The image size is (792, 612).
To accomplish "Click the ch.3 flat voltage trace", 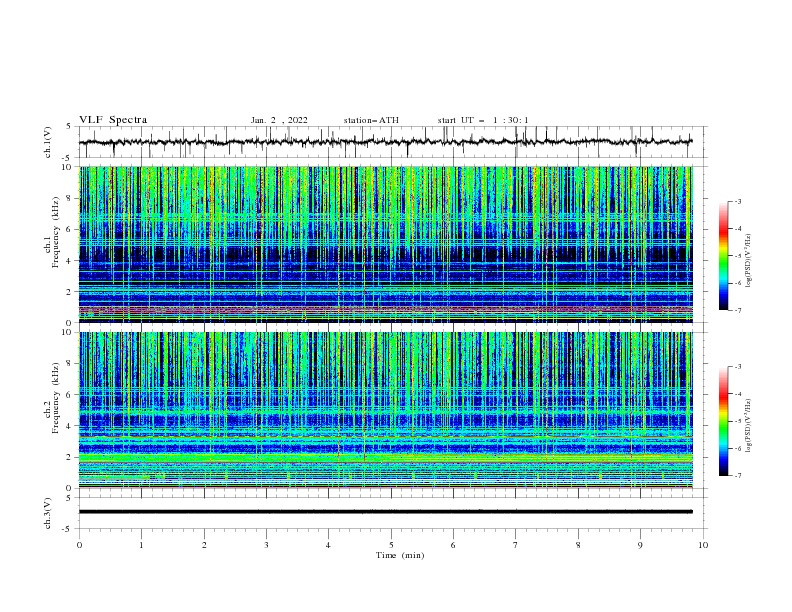I will tap(386, 512).
